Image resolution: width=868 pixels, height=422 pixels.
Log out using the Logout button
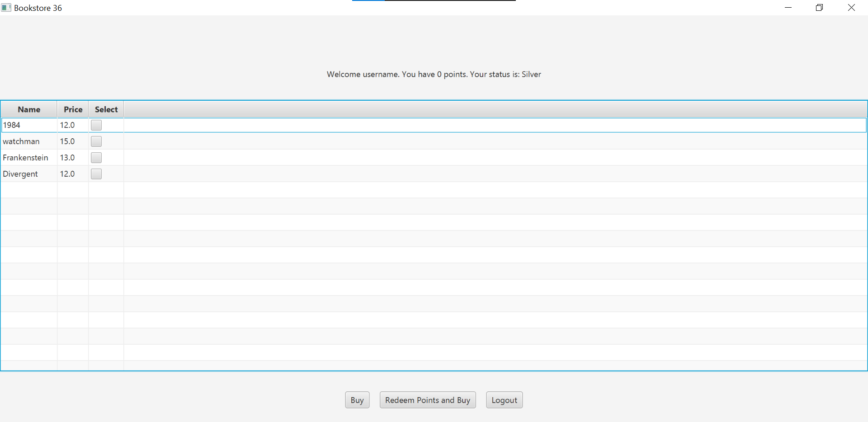coord(504,400)
